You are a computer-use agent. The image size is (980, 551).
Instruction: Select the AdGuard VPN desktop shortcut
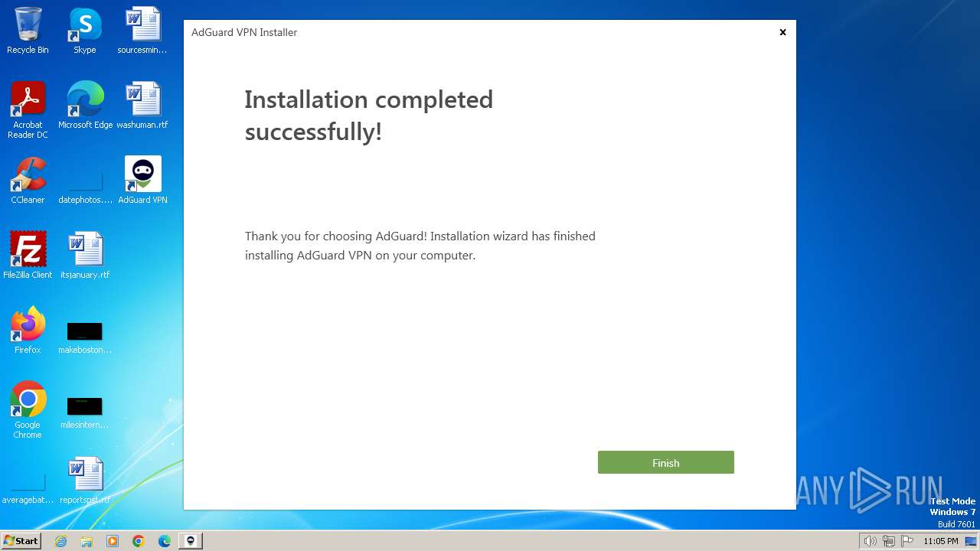pyautogui.click(x=142, y=181)
